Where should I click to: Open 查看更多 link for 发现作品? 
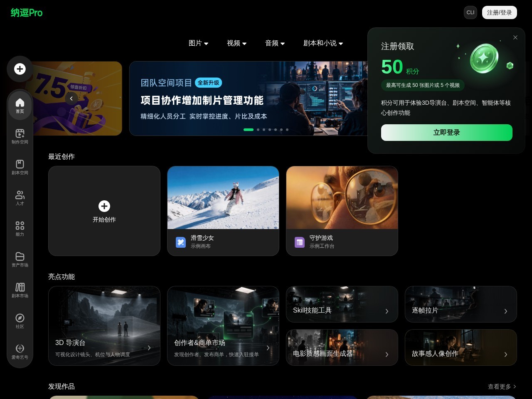pyautogui.click(x=502, y=387)
